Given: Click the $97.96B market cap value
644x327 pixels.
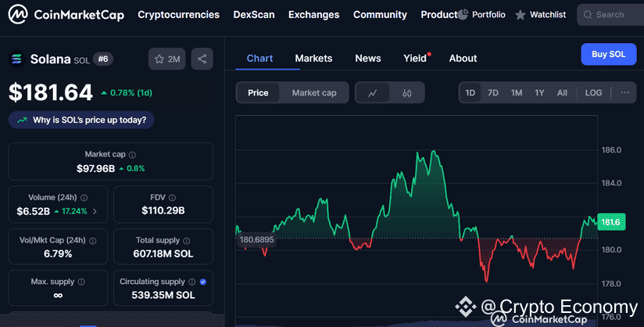Looking at the screenshot, I should click(95, 169).
